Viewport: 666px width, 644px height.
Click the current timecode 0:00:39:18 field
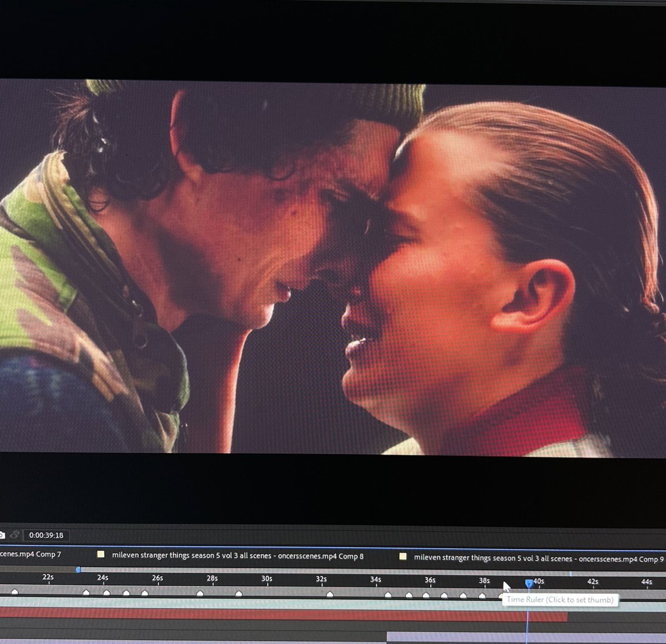pos(47,535)
